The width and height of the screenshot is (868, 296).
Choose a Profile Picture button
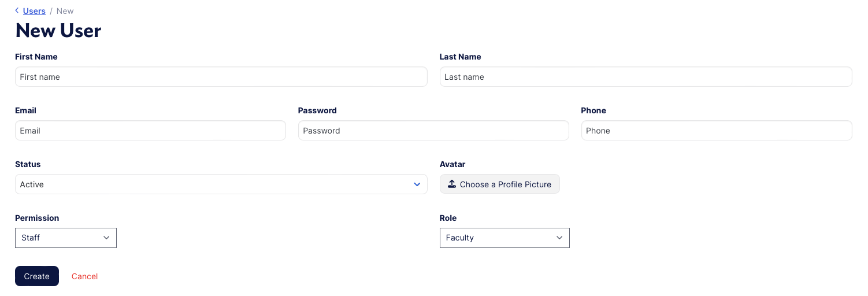[x=500, y=184]
